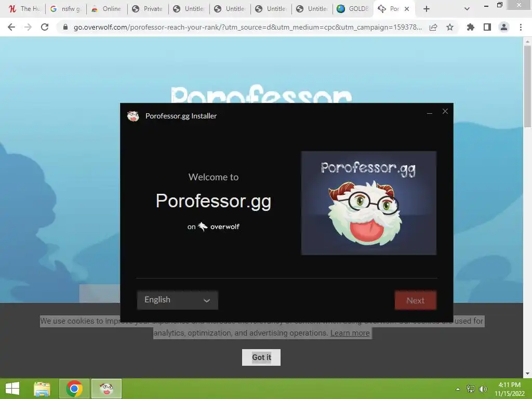Click the Porofessor.gg mascot image
Viewport: 532px width, 399px height.
(x=369, y=203)
